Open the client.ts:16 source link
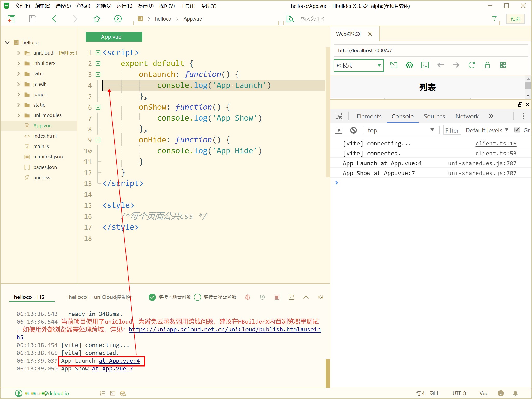The image size is (532, 399). tap(496, 143)
